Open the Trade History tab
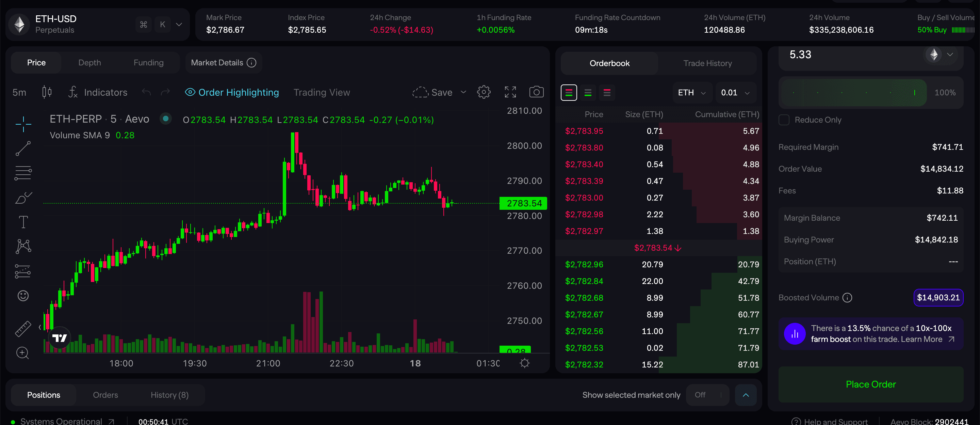980x425 pixels. 707,63
